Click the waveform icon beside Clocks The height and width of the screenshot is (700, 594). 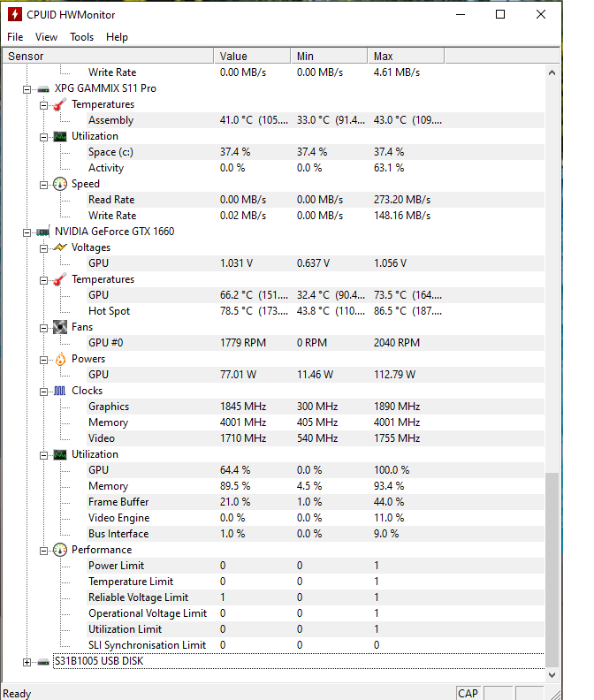(60, 391)
